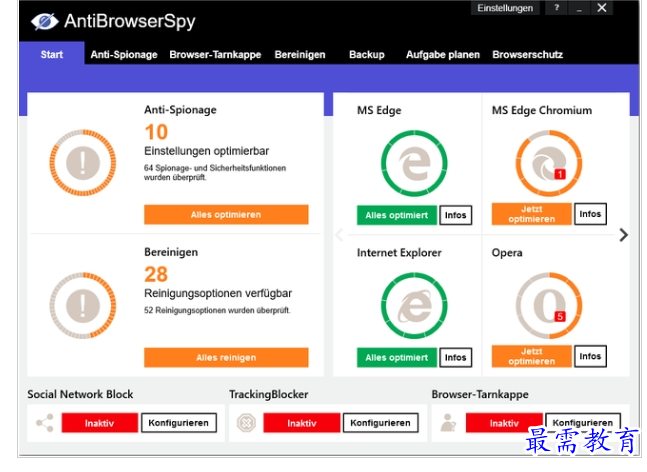Click the orange number 10
The width and height of the screenshot is (647, 472).
coord(156,132)
